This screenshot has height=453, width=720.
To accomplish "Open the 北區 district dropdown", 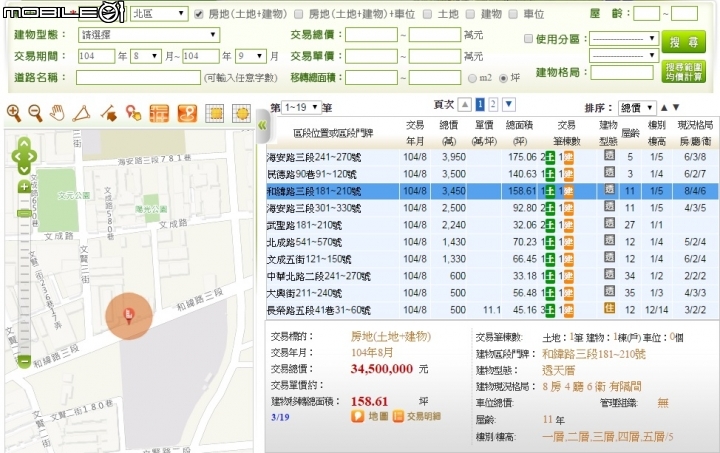I will click(159, 14).
